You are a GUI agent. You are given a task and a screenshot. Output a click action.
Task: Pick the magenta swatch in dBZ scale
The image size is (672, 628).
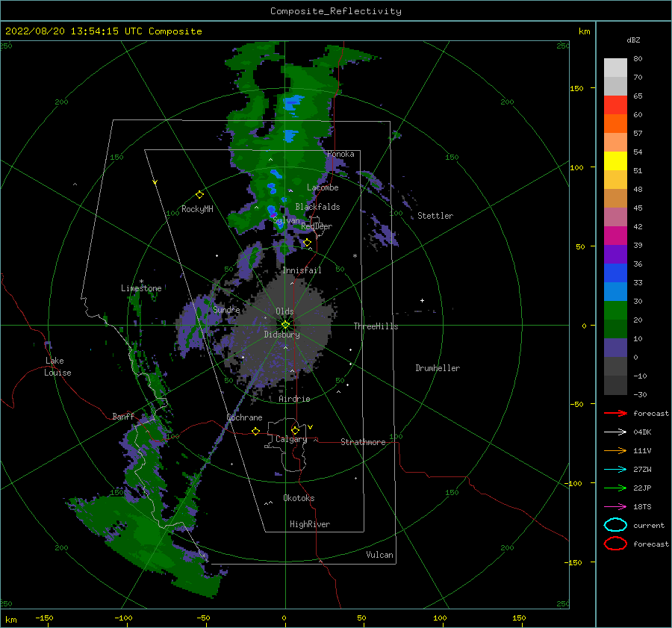pos(615,236)
